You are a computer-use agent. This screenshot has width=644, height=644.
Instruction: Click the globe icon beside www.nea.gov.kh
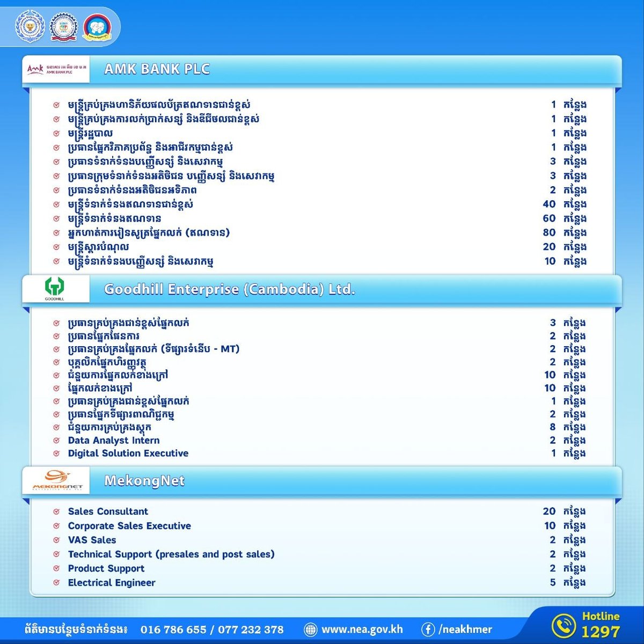click(310, 629)
